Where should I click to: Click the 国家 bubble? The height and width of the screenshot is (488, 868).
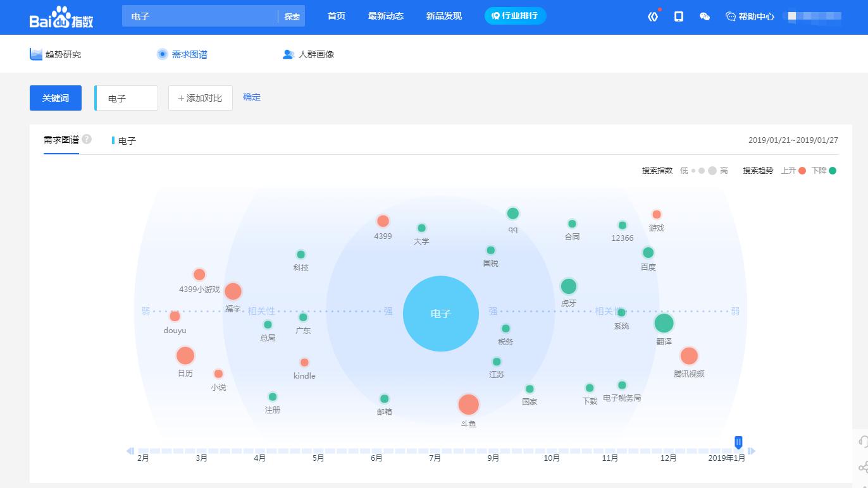[530, 389]
